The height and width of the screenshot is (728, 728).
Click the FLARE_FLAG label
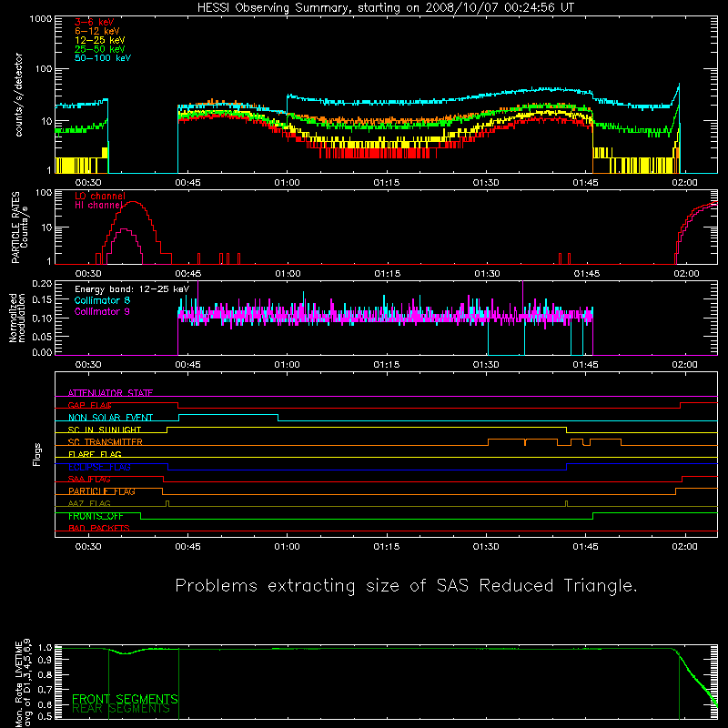(x=95, y=454)
